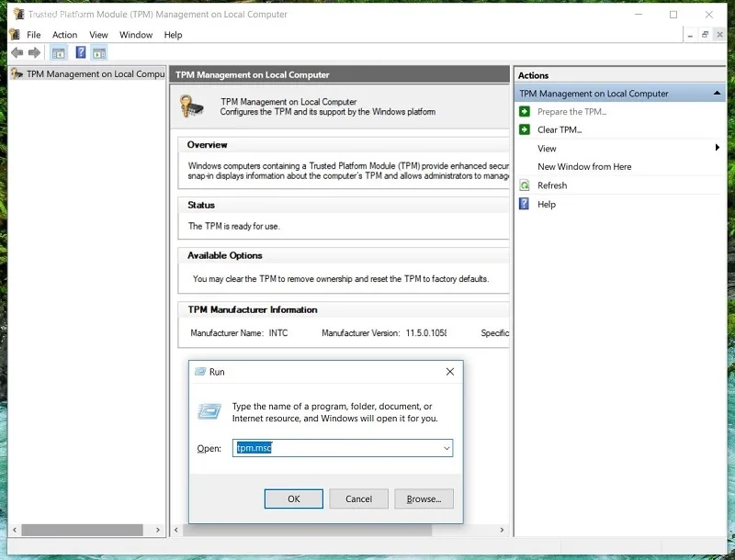735x560 pixels.
Task: Close the Run dialog with X
Action: 450,372
